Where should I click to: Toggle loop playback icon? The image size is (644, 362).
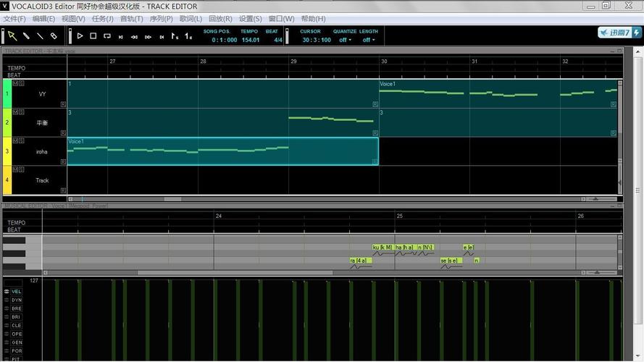coord(107,35)
